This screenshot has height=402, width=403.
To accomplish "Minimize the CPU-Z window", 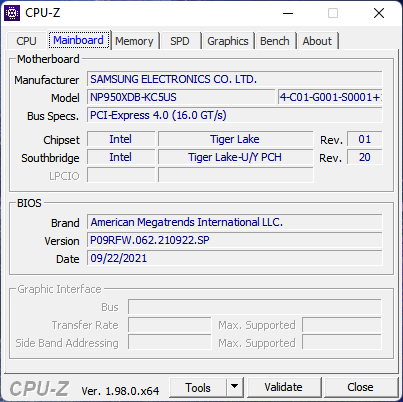I will point(288,13).
